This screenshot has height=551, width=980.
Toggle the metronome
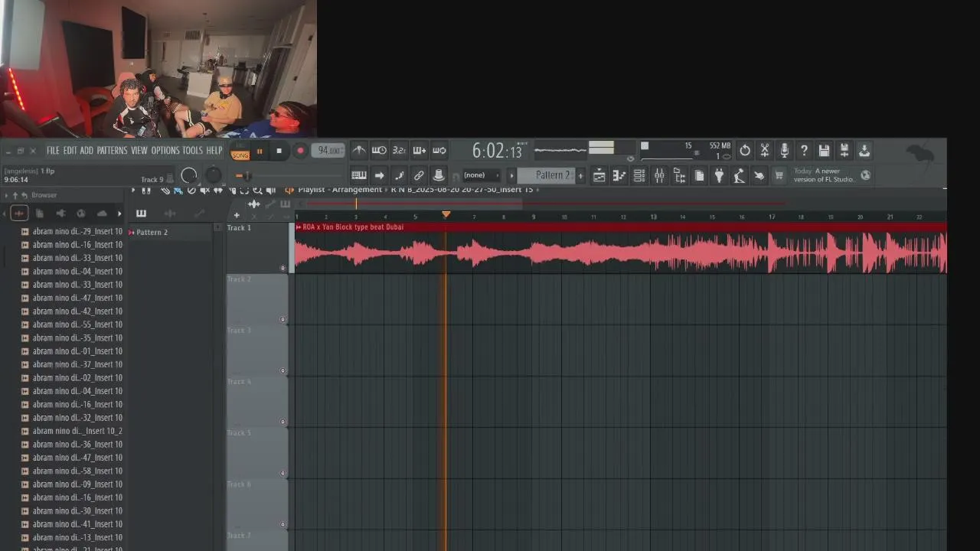pyautogui.click(x=359, y=151)
